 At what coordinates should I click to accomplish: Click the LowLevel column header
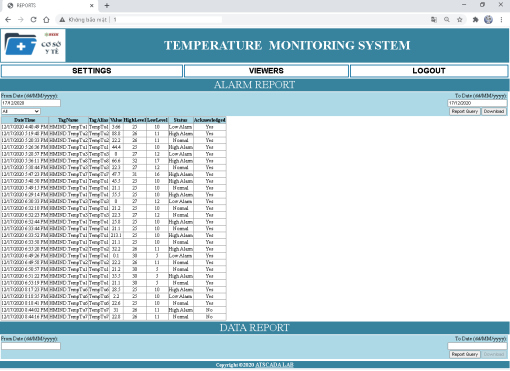tap(157, 120)
